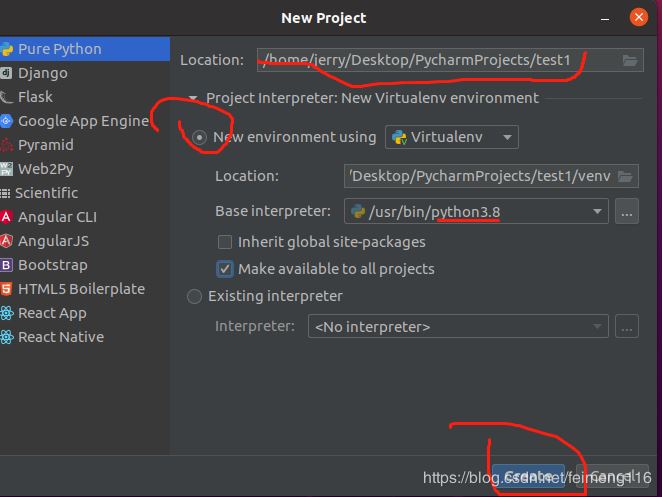
Task: Click the venv Location text field
Action: tap(480, 177)
